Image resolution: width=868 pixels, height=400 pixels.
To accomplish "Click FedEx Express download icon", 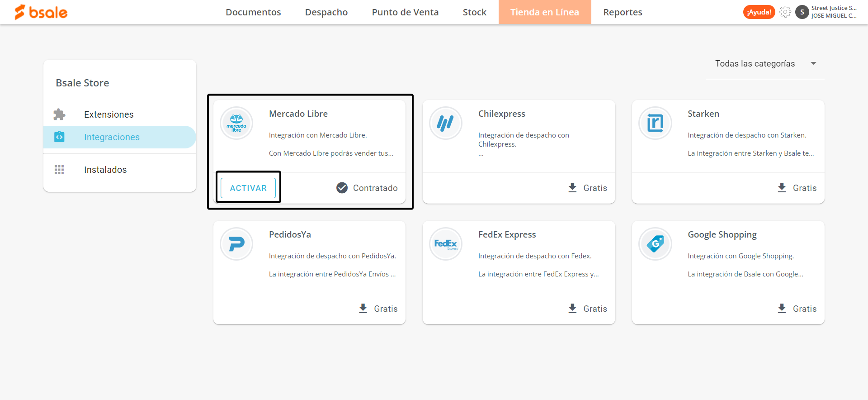I will [572, 308].
